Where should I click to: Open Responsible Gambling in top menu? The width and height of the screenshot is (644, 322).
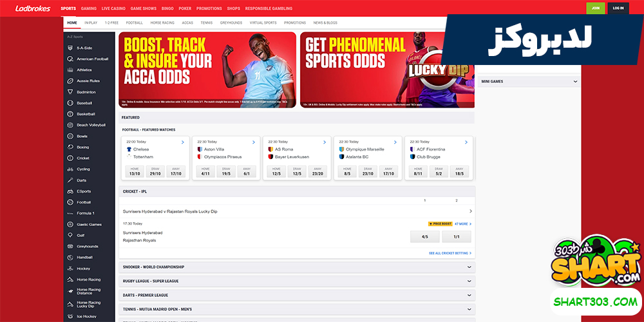pyautogui.click(x=269, y=8)
